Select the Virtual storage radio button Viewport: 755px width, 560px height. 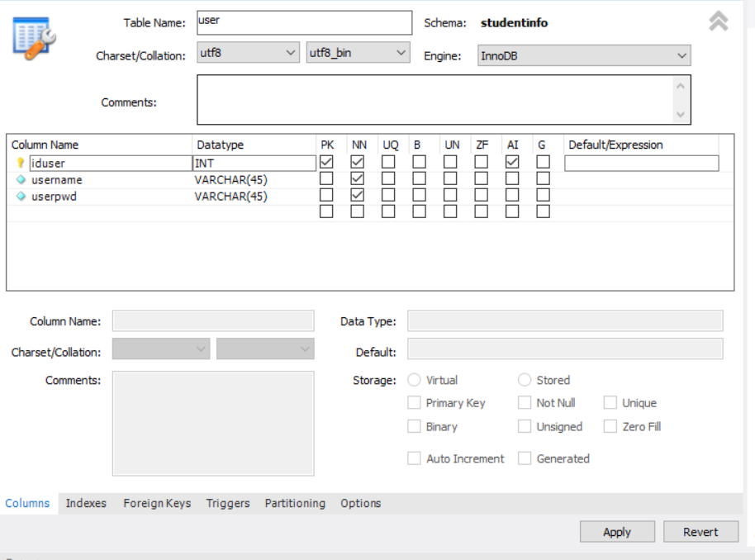click(x=414, y=380)
